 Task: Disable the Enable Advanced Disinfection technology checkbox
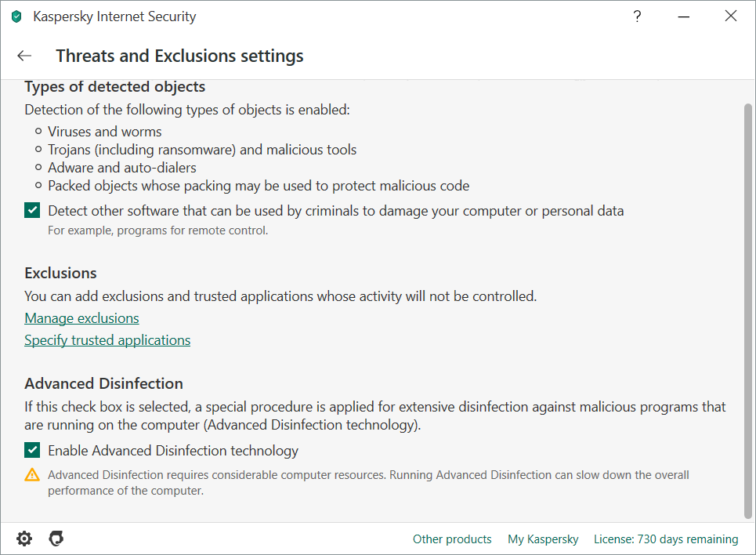pos(32,450)
